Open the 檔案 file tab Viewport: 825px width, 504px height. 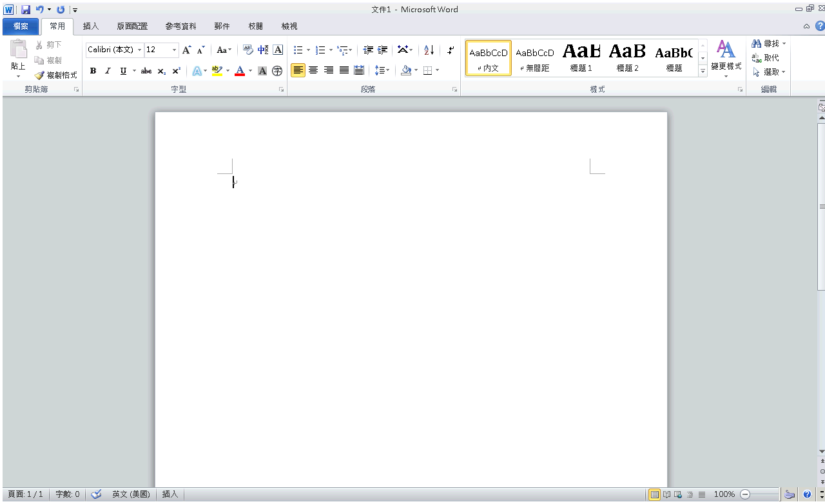click(21, 26)
